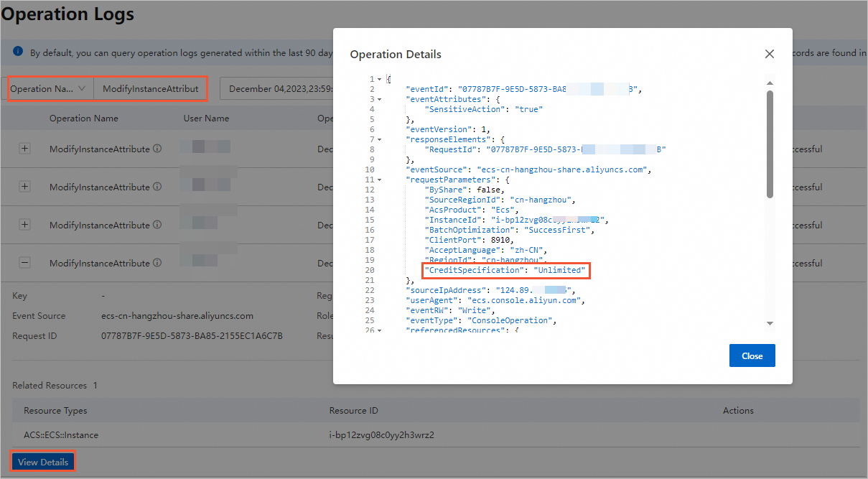
Task: Click the info icon beside the fourth ModifyInstanceAttribute
Action: pyautogui.click(x=157, y=264)
